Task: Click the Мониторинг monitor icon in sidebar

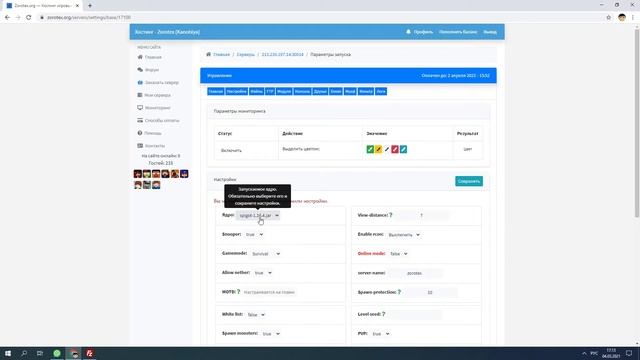Action: (x=140, y=108)
